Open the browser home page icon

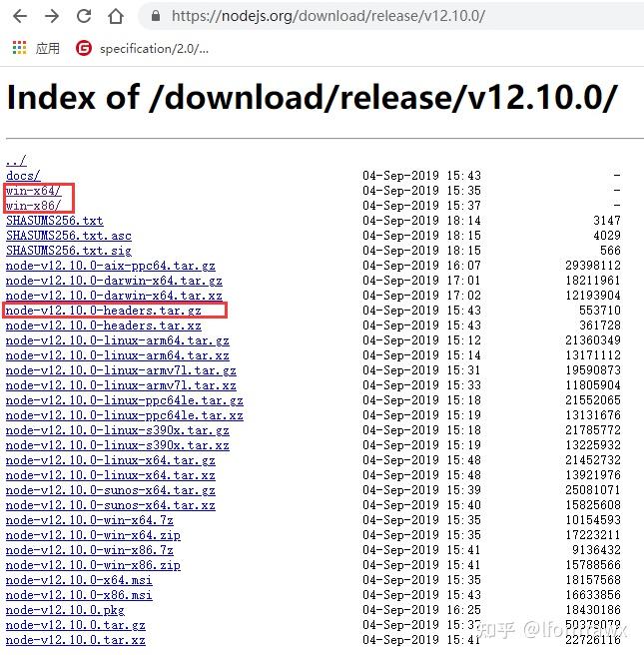tap(116, 16)
